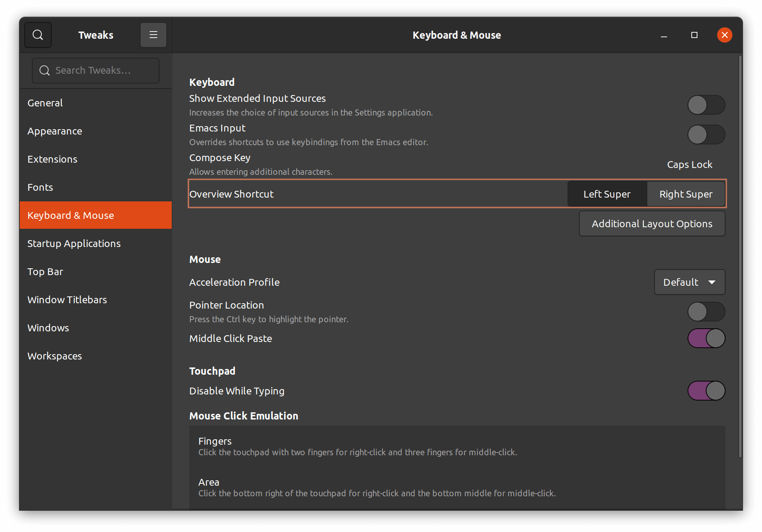
Task: Choose Fingers mouse click emulation
Action: coord(357,446)
